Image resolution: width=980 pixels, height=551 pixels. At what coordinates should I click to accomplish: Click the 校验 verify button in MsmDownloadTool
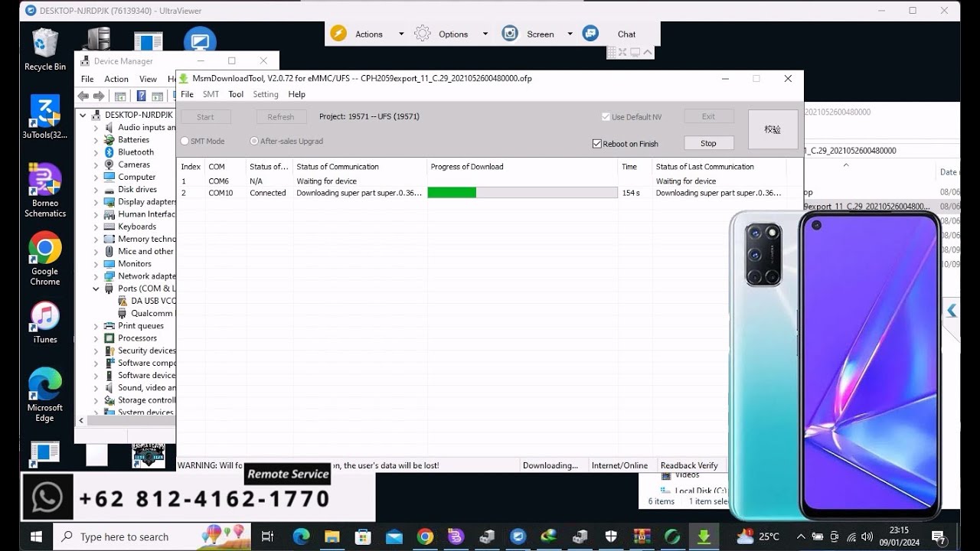773,129
